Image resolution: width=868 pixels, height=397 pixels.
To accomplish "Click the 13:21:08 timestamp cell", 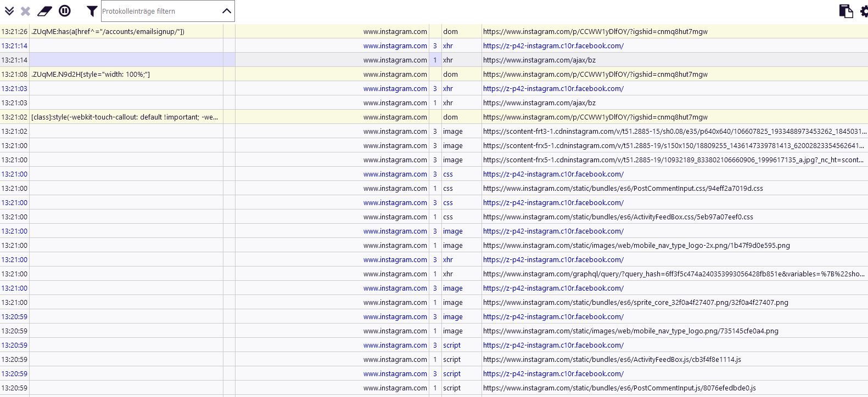I will (x=14, y=74).
